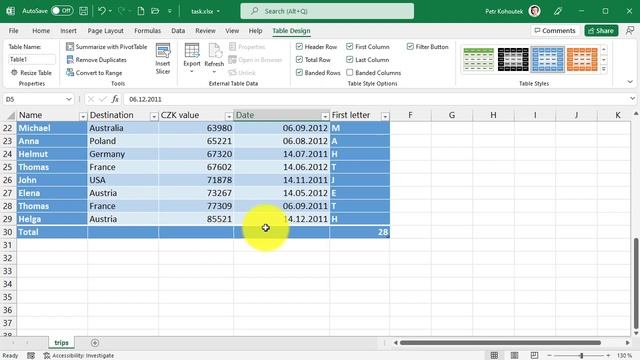Select the orange table style
Image resolution: width=640 pixels, height=360 pixels.
[x=582, y=60]
